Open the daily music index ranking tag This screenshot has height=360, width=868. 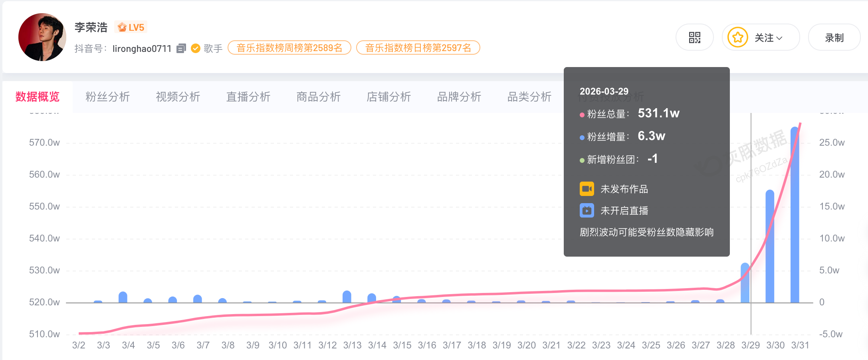[x=418, y=48]
